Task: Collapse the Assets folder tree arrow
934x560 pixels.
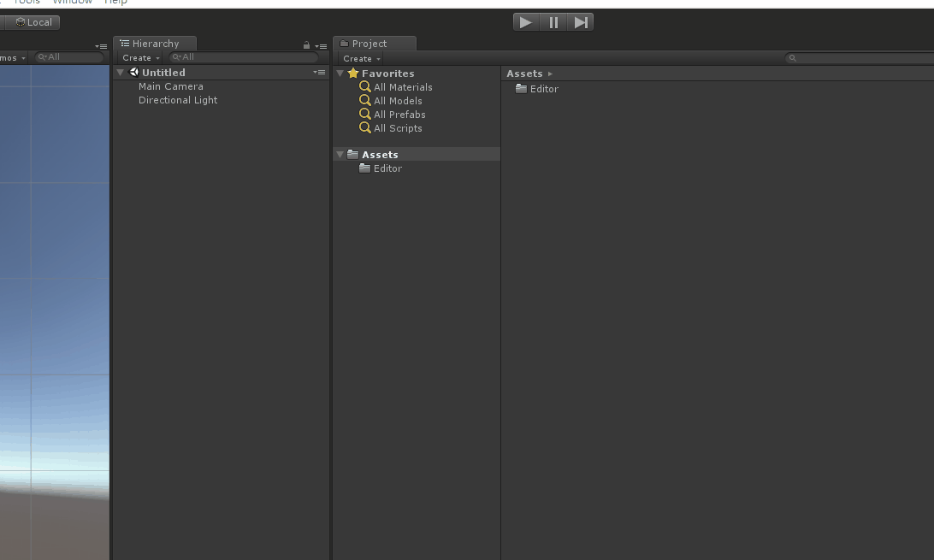Action: coord(340,154)
